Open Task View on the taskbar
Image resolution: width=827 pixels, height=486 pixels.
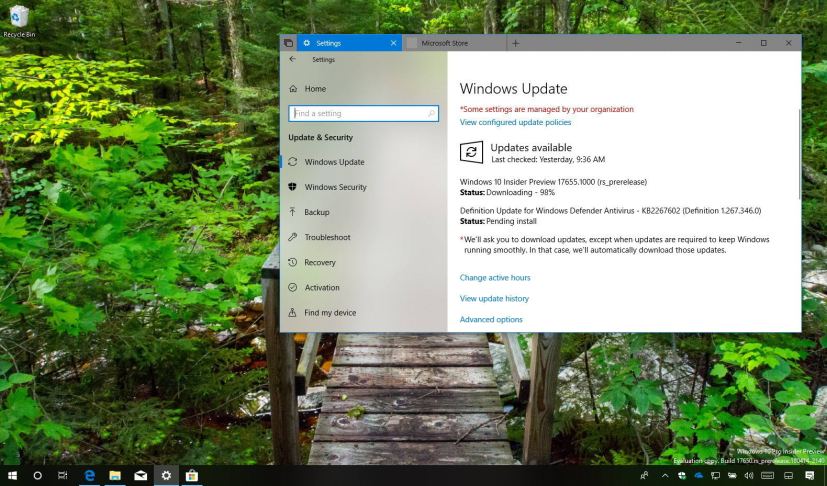tap(63, 475)
